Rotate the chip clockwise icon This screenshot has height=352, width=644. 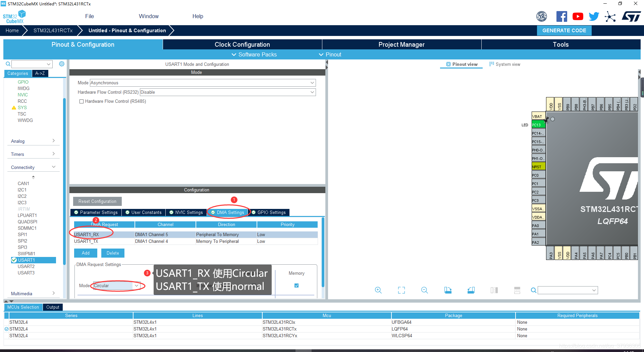[448, 290]
